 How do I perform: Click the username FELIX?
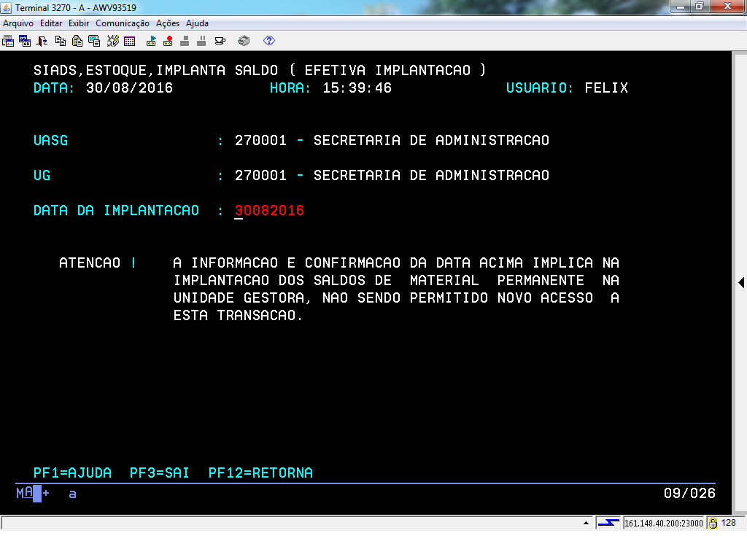click(606, 88)
